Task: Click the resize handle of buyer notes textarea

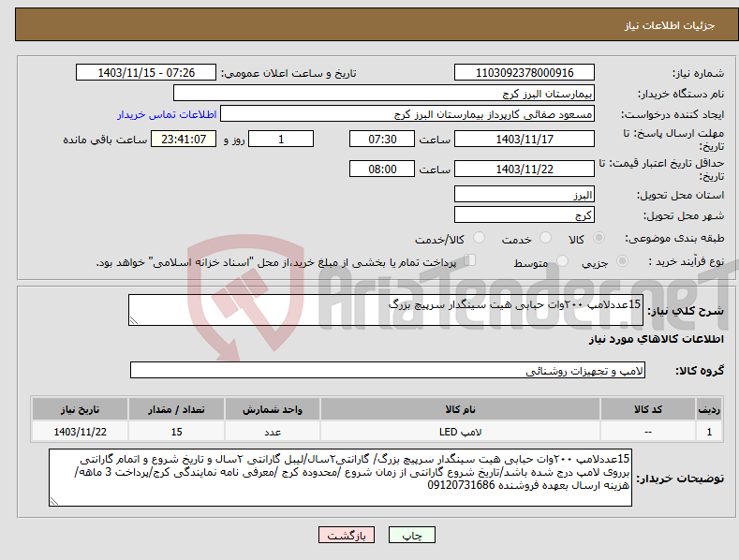Action: [x=54, y=501]
